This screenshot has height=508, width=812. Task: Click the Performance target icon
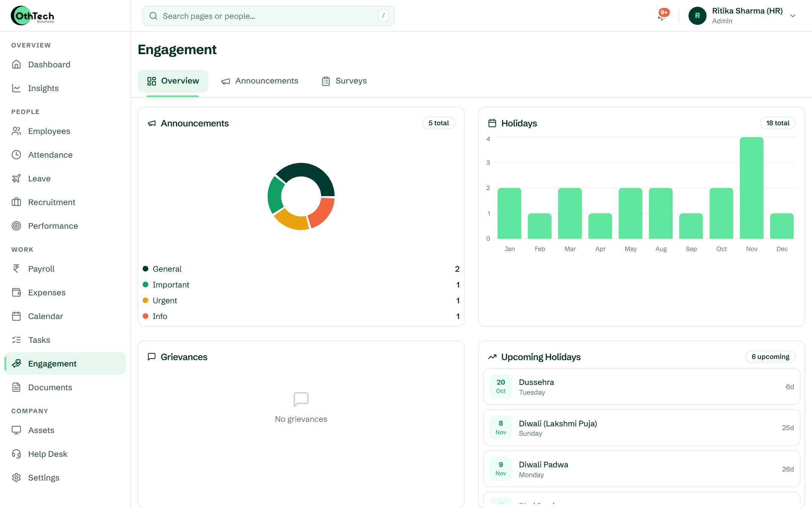point(16,226)
